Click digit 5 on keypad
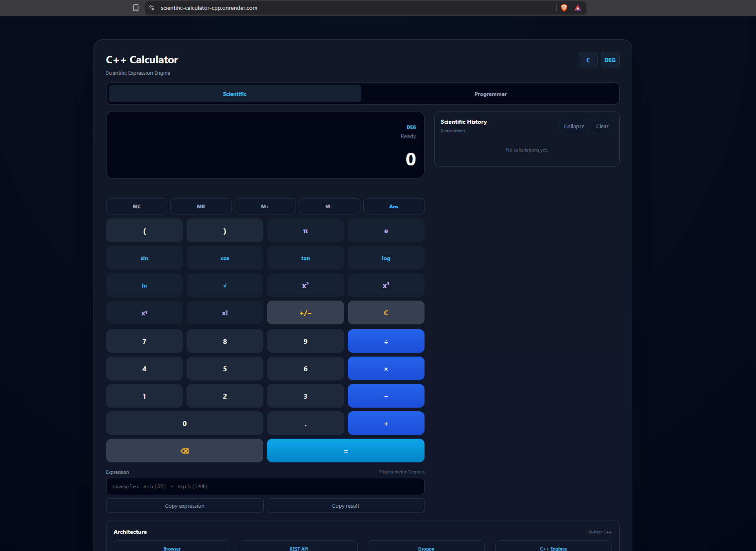Viewport: 756px width, 551px height. [x=225, y=369]
